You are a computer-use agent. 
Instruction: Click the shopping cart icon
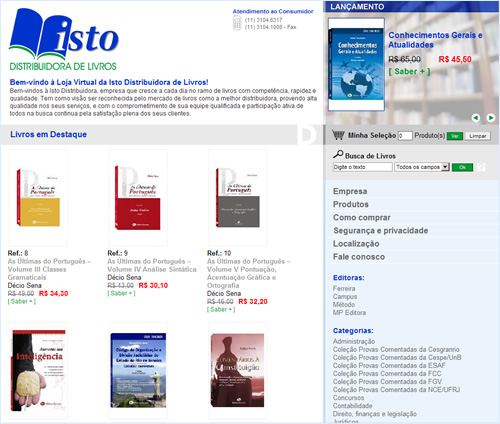[x=338, y=135]
